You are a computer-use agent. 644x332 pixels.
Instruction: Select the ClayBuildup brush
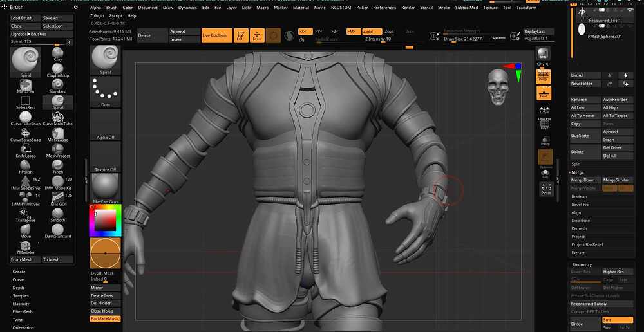57,70
